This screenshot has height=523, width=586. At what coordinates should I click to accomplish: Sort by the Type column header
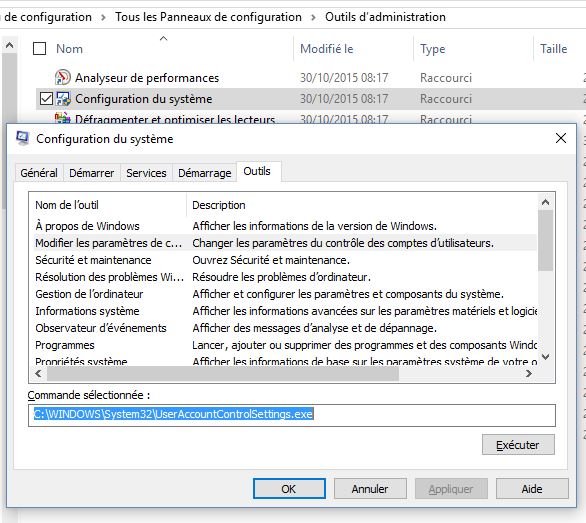(432, 49)
